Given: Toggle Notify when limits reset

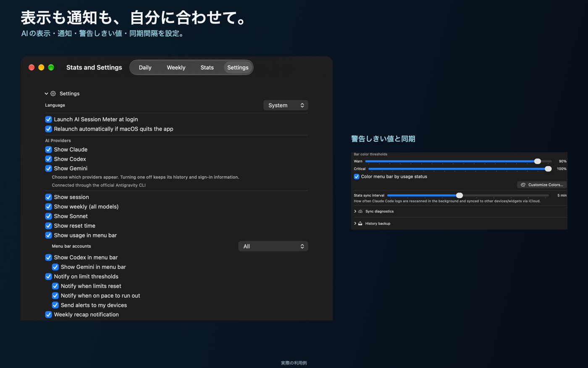Looking at the screenshot, I should point(55,286).
